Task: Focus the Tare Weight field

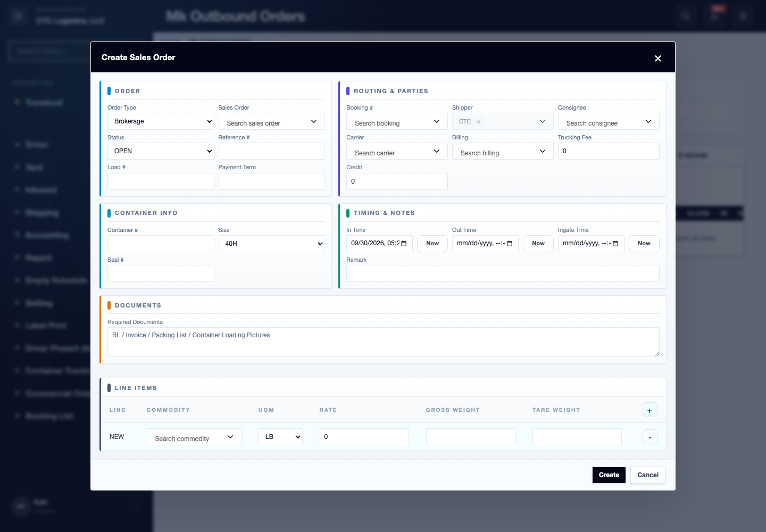Action: (577, 437)
